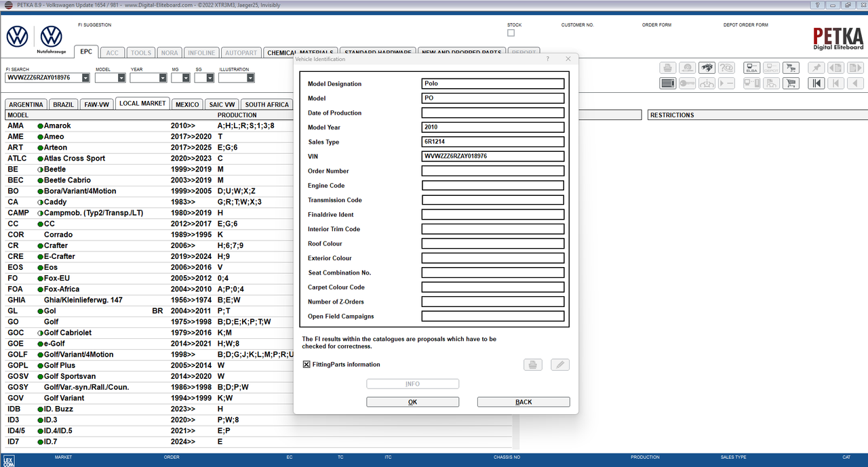Select the Beetle Cabrio model row
868x467 pixels.
[149, 180]
